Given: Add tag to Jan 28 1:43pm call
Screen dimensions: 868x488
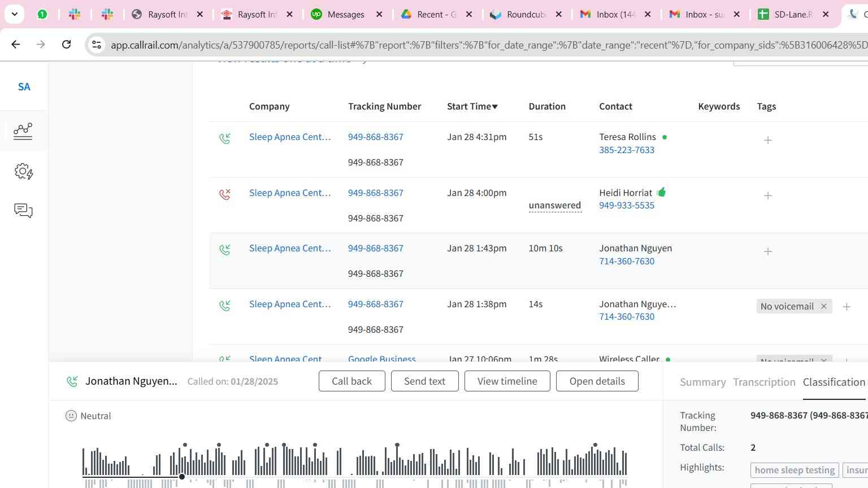Looking at the screenshot, I should pos(768,251).
